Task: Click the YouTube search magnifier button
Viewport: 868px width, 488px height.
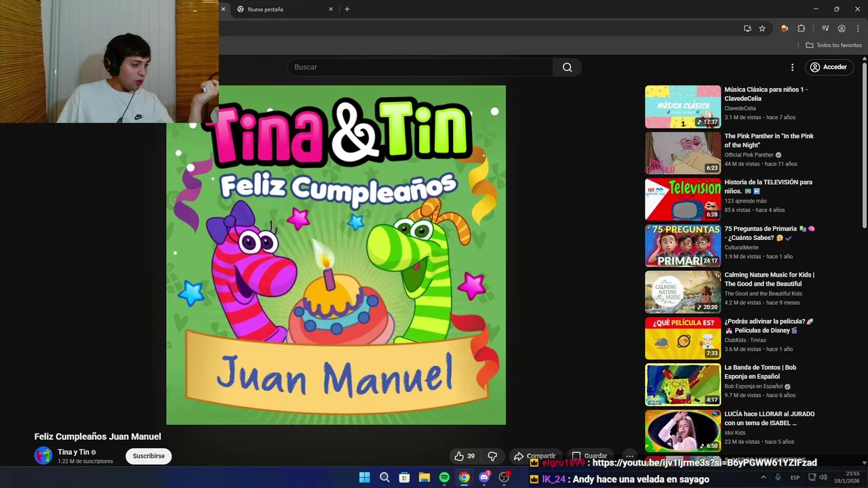Action: tap(567, 67)
